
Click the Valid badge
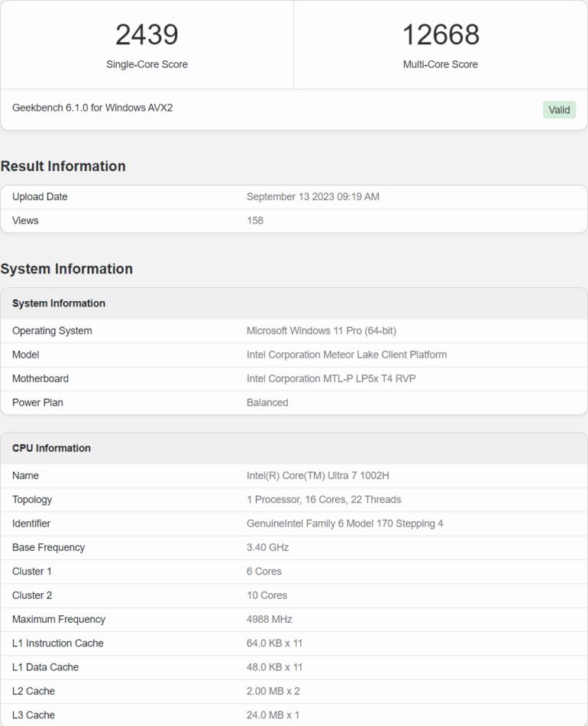[559, 110]
